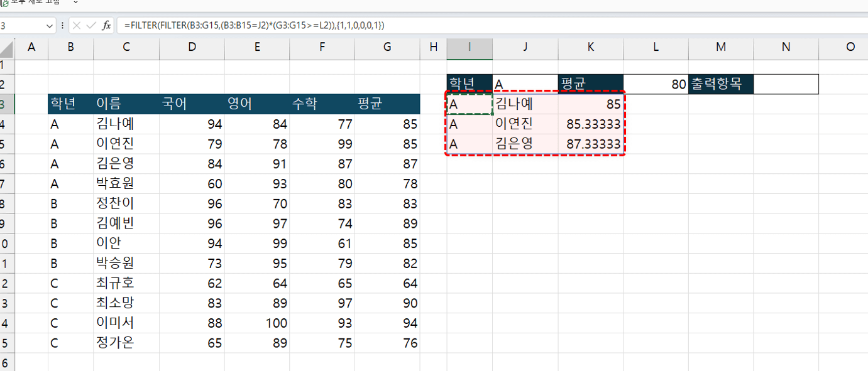Select column A header
This screenshot has height=371, width=868.
coord(31,47)
